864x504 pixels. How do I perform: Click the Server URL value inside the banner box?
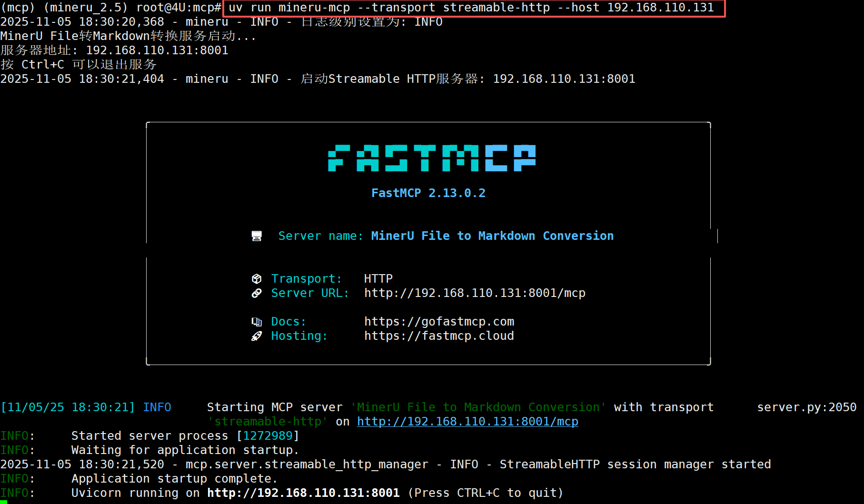tap(475, 293)
